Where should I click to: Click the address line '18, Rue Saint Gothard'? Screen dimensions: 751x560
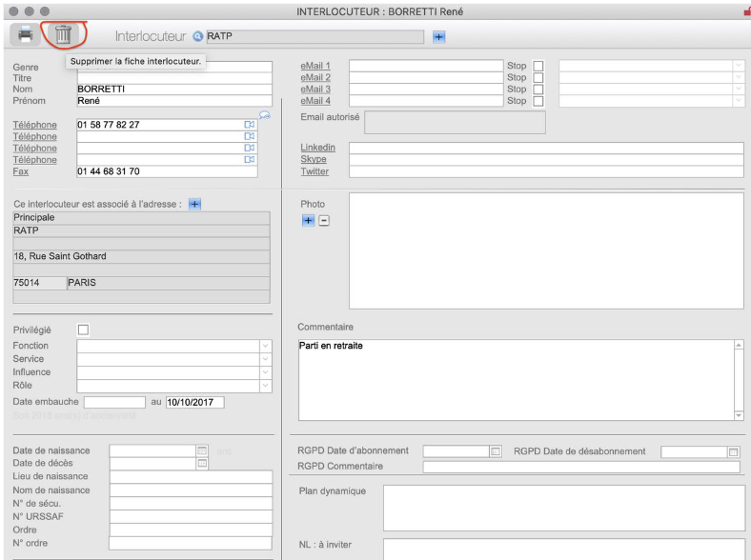(141, 256)
